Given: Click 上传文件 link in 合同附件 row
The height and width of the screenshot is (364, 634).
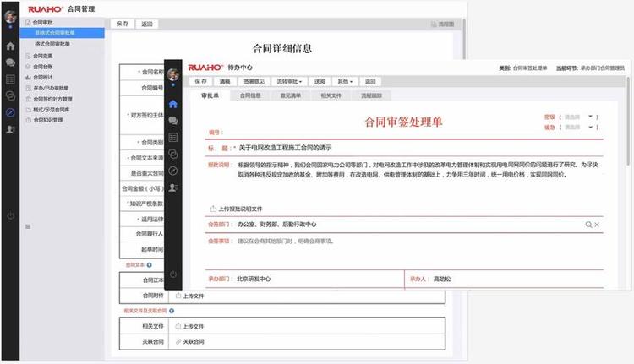Looking at the screenshot, I should tap(194, 296).
